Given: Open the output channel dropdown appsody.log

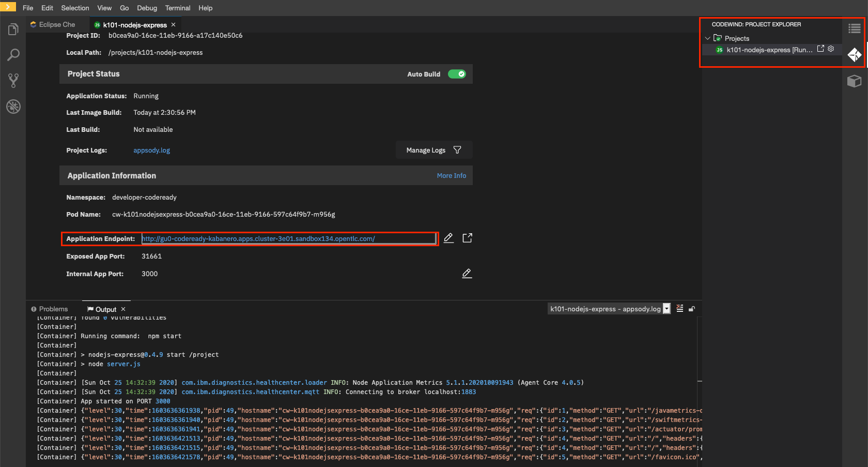Looking at the screenshot, I should coord(609,309).
